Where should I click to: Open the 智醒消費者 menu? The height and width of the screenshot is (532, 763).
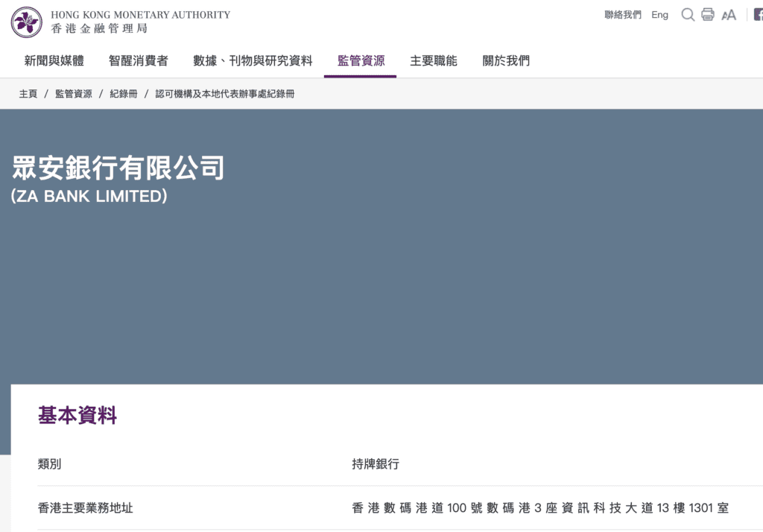138,61
